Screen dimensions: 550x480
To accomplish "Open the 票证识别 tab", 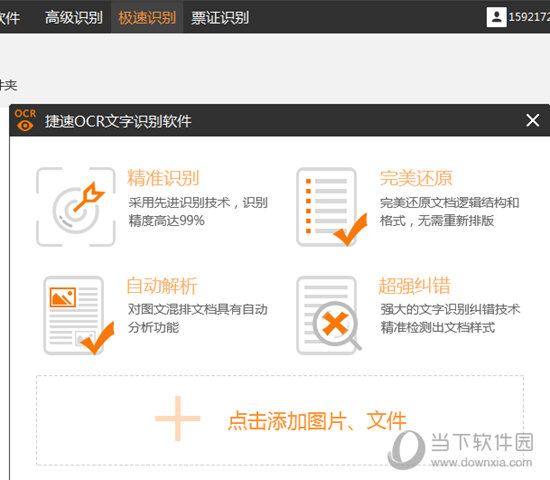I will tap(220, 17).
